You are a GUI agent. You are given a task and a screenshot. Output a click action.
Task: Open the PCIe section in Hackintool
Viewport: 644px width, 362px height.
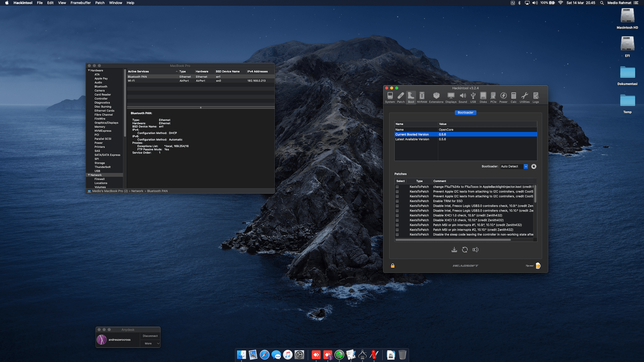493,98
